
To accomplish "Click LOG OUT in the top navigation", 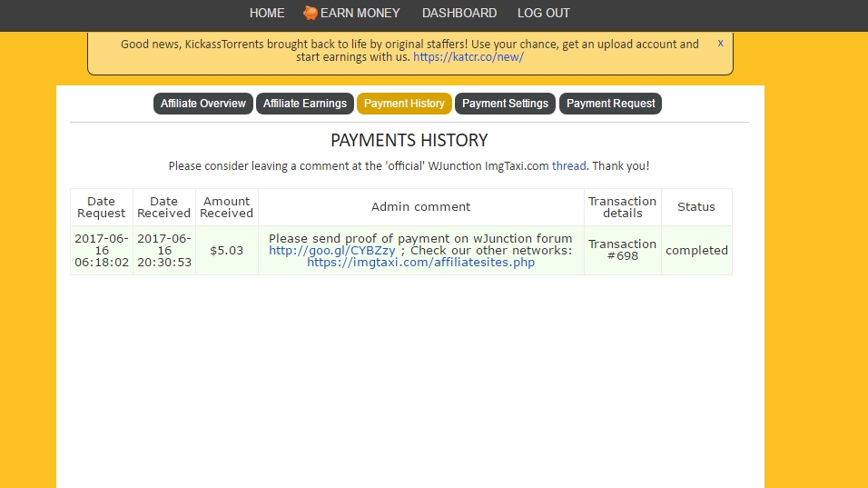I will pos(544,13).
